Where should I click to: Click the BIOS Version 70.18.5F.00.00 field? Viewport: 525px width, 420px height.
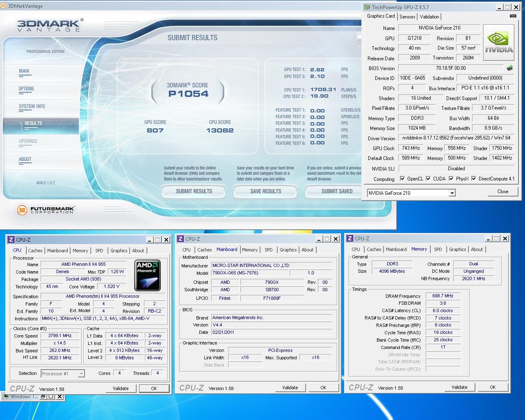451,68
